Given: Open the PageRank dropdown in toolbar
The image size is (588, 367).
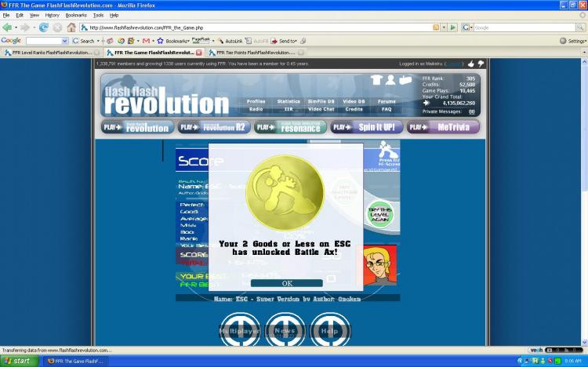Looking at the screenshot, I should pos(213,41).
